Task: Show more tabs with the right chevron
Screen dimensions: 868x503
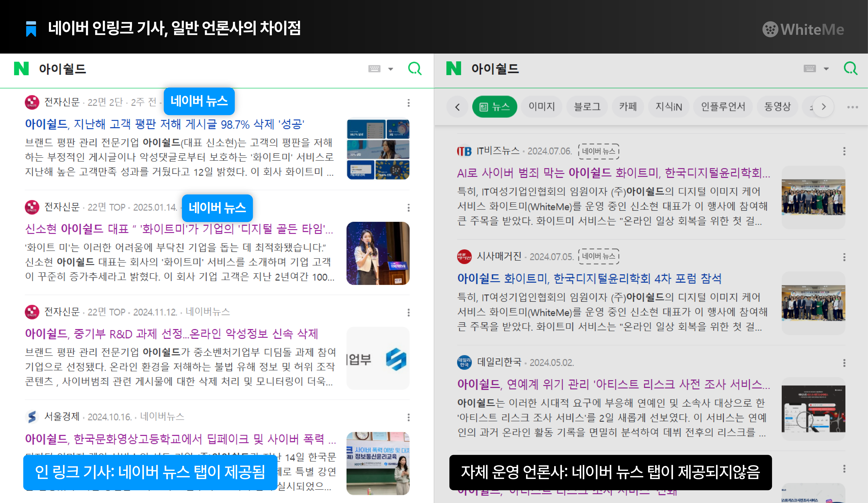Action: click(824, 107)
